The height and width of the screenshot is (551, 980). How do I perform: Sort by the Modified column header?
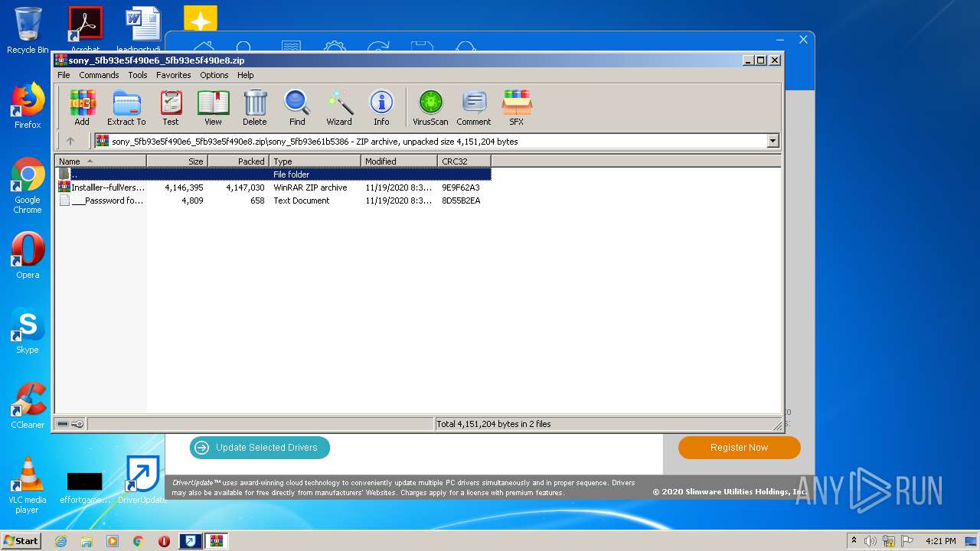399,161
